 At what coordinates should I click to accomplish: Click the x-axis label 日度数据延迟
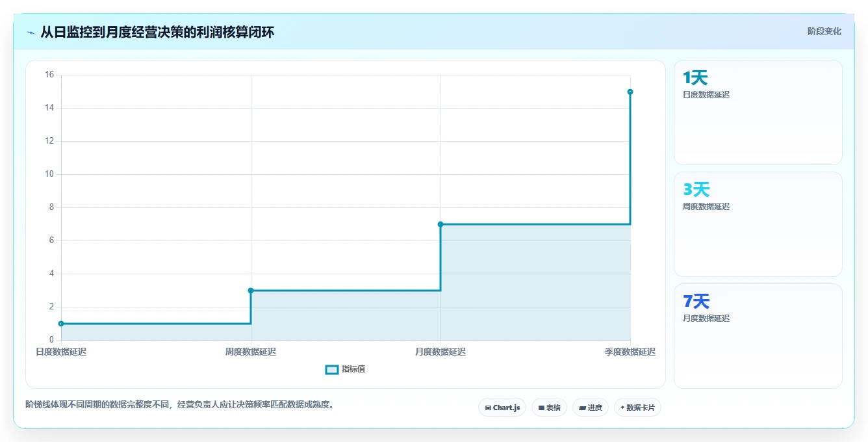[x=61, y=352]
